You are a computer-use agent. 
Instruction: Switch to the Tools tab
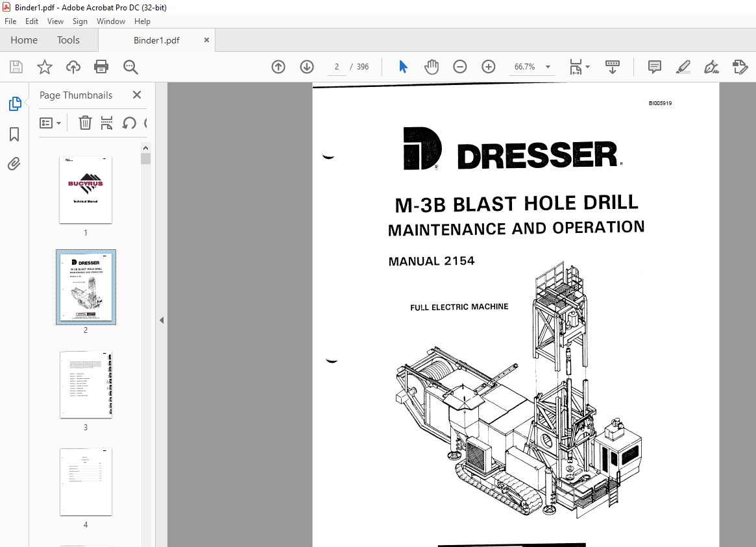click(69, 40)
